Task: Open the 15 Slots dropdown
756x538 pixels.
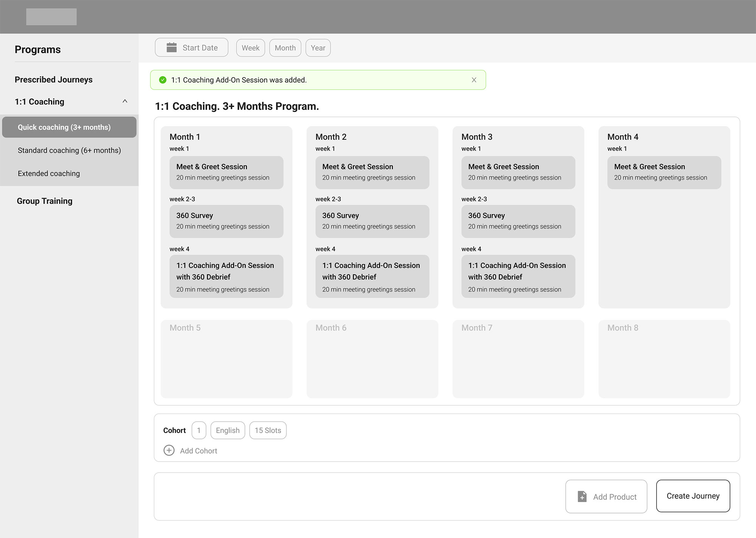Action: (268, 431)
